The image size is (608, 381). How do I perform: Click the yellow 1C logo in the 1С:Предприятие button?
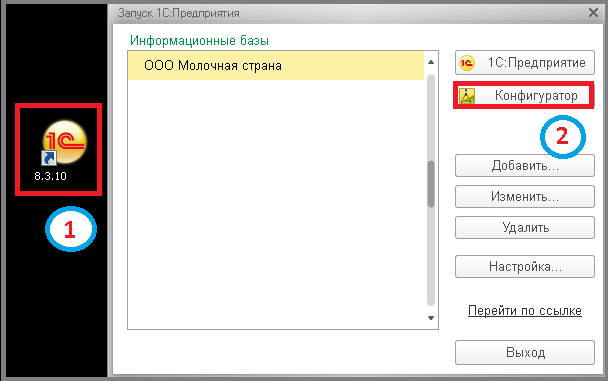[x=466, y=63]
